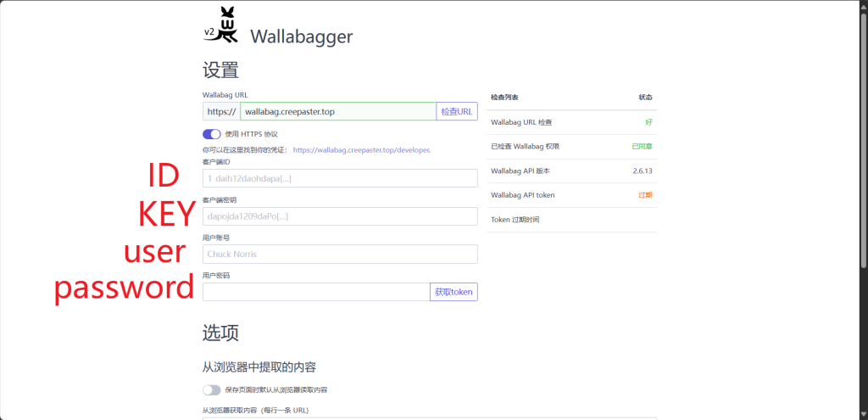Click the 选项 section heading
Screen dimensions: 868x420
click(220, 333)
